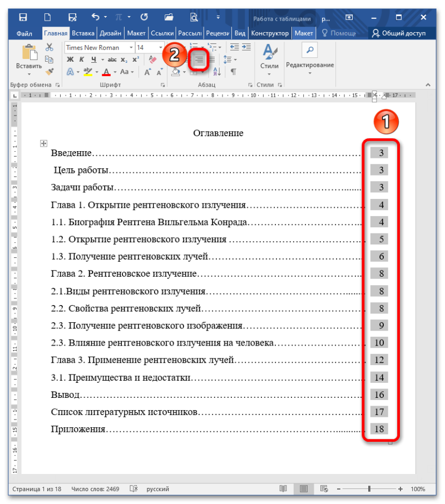
Task: Open Абзац paragraph dialog launcher
Action: click(250, 85)
